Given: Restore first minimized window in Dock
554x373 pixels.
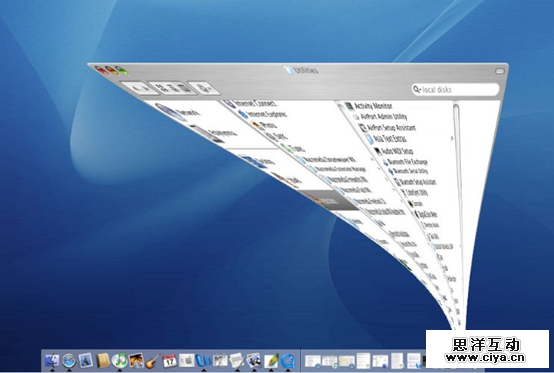Looking at the screenshot, I should pos(313,361).
